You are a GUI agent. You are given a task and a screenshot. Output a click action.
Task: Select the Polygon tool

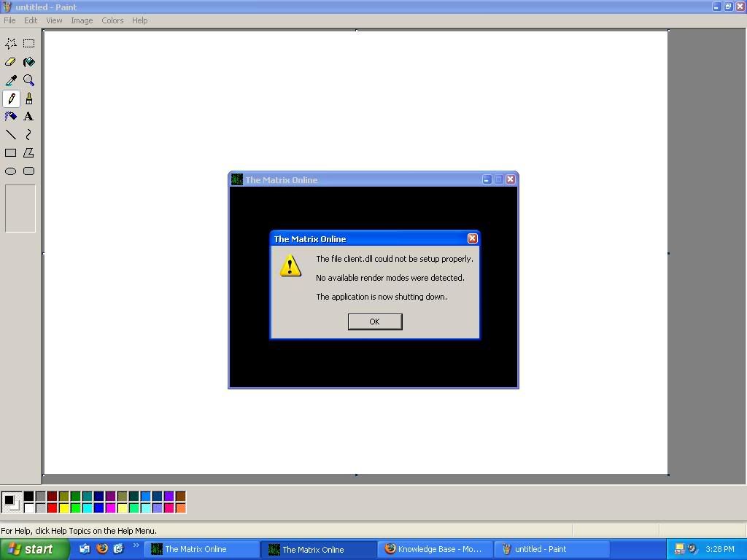tap(28, 153)
